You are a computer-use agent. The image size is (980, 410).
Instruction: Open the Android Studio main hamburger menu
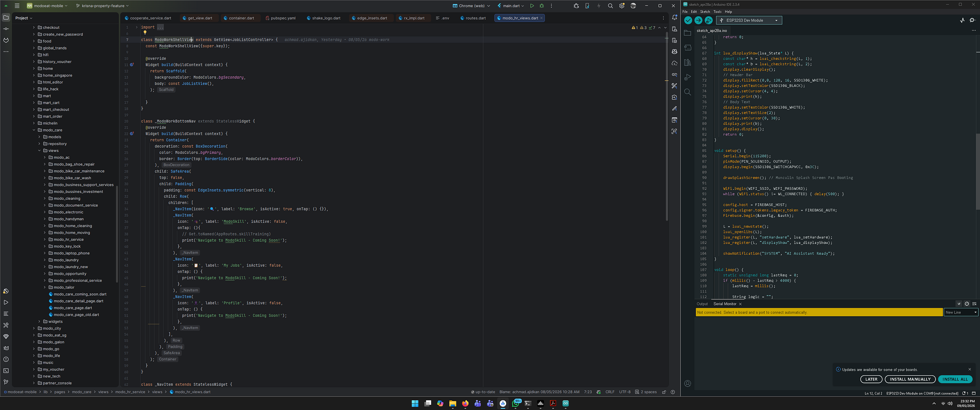coord(17,6)
